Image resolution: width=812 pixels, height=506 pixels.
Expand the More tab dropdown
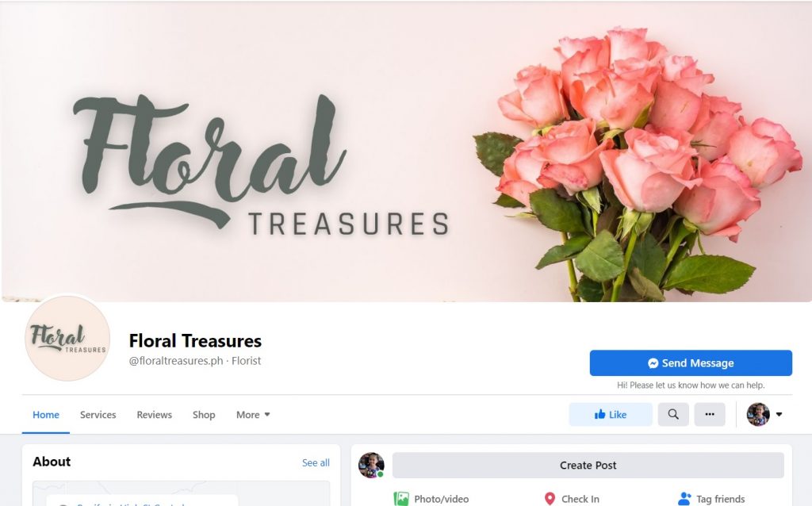pyautogui.click(x=253, y=414)
